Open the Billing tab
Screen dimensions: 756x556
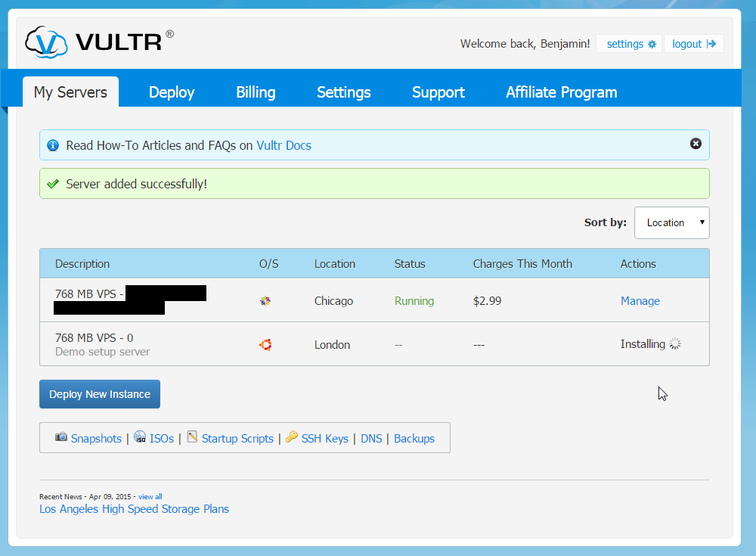[x=256, y=92]
